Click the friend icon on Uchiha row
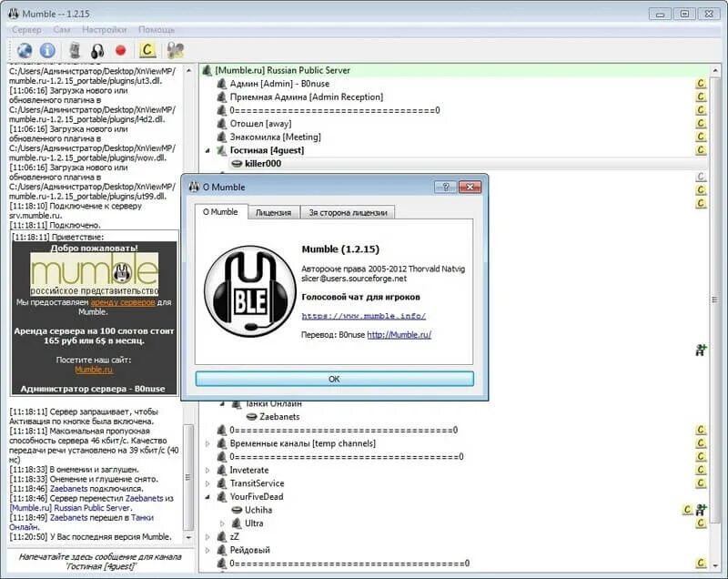This screenshot has height=579, width=728. pyautogui.click(x=701, y=510)
